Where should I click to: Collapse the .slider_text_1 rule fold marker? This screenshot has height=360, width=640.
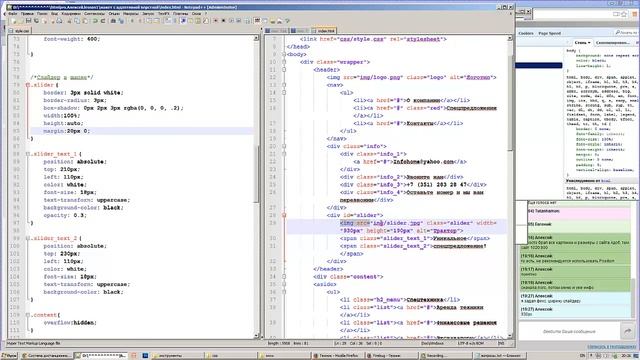(28, 154)
